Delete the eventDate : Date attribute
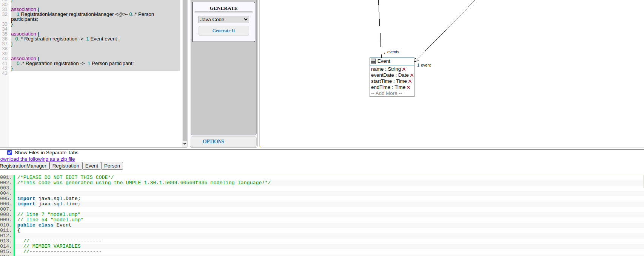Viewport: 644px width, 256px height. [x=412, y=75]
